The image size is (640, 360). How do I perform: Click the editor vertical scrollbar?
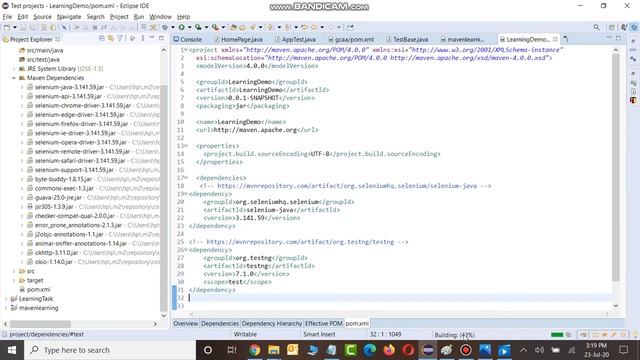click(x=616, y=167)
